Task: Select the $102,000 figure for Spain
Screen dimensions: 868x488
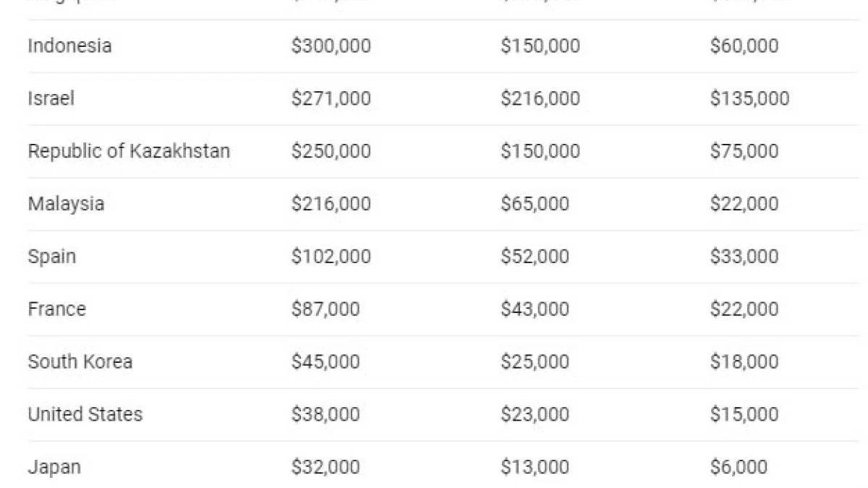Action: point(331,257)
